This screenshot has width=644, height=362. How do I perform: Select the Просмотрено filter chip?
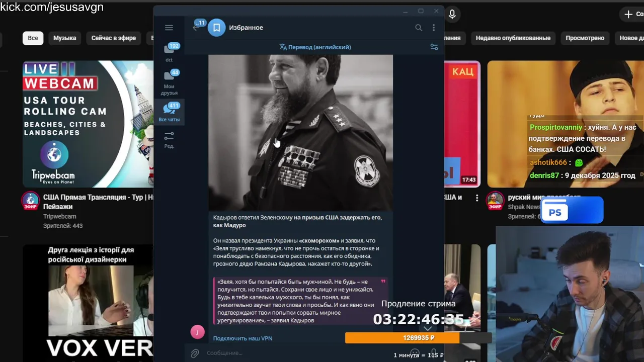point(585,38)
